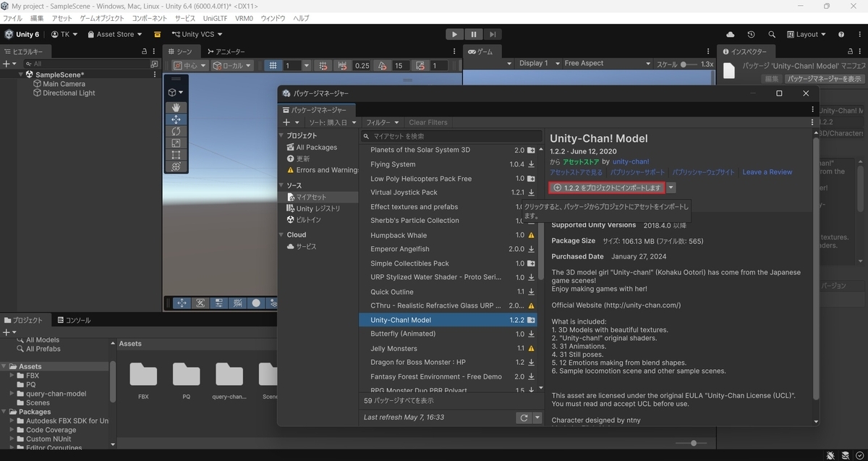Select the Move tool in Scene overlay

(x=176, y=119)
